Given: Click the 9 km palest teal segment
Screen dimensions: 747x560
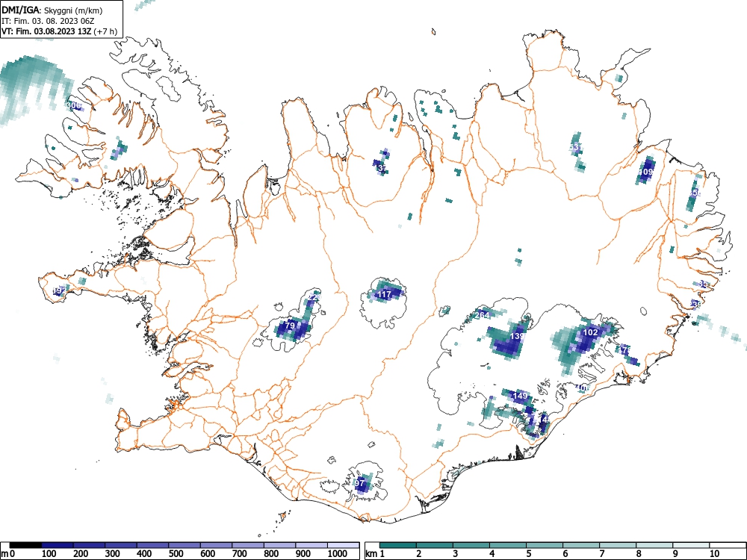Looking at the screenshot, I should pyautogui.click(x=691, y=545).
